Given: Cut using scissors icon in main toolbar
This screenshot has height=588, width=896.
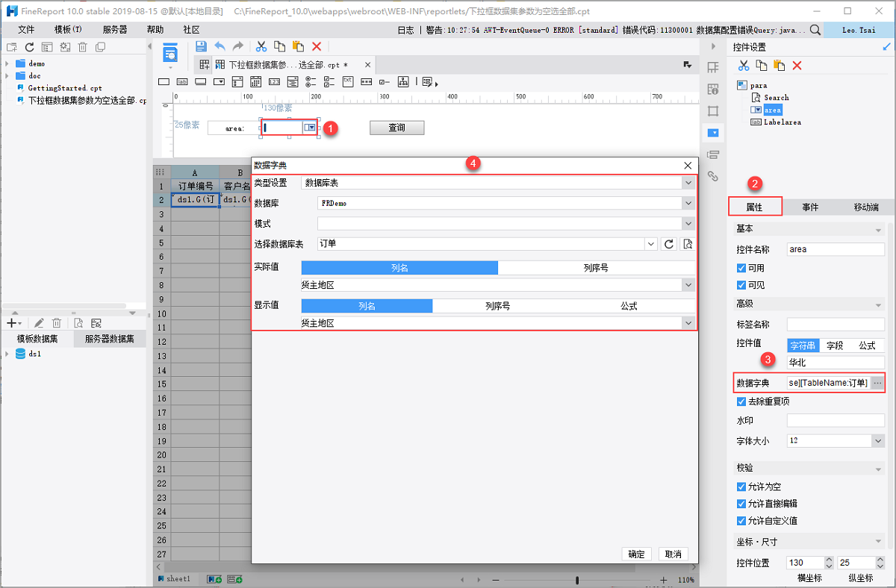Looking at the screenshot, I should (261, 46).
